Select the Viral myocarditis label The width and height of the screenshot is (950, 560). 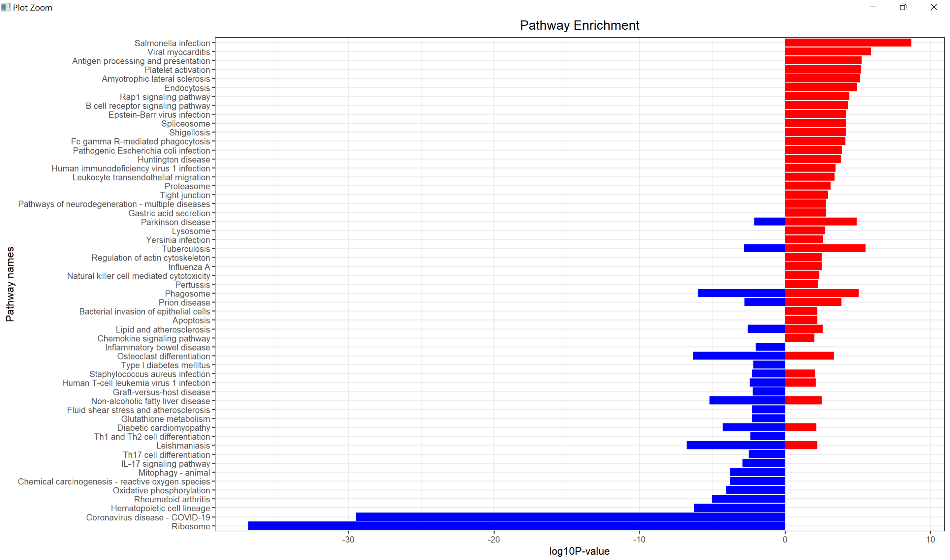click(x=178, y=52)
